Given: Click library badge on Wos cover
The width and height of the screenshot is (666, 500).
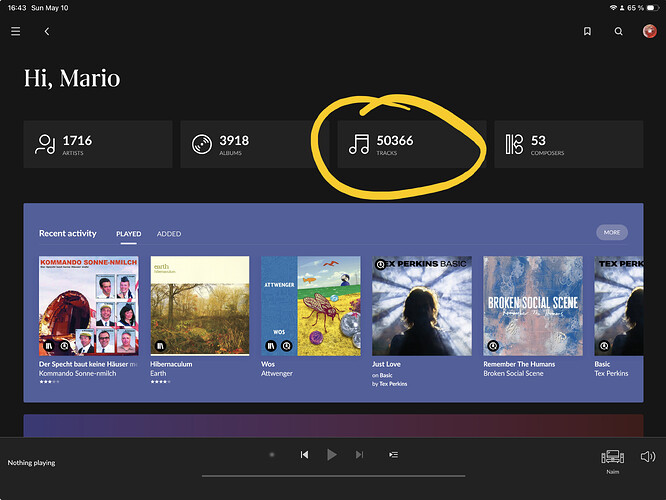Looking at the screenshot, I should (271, 346).
